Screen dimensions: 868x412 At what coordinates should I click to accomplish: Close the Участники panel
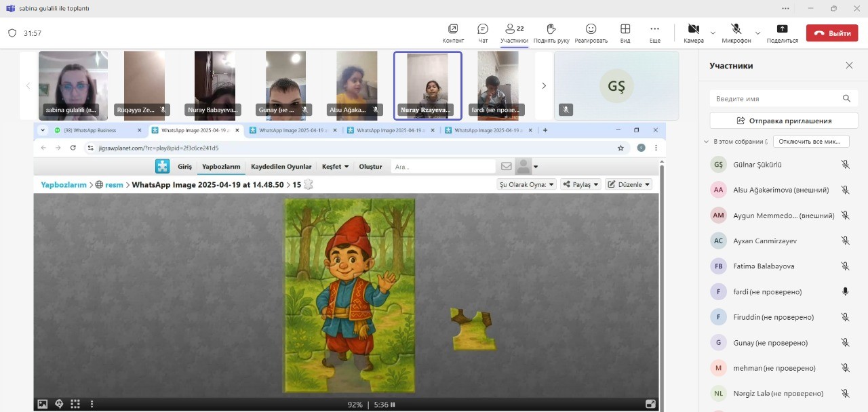849,66
